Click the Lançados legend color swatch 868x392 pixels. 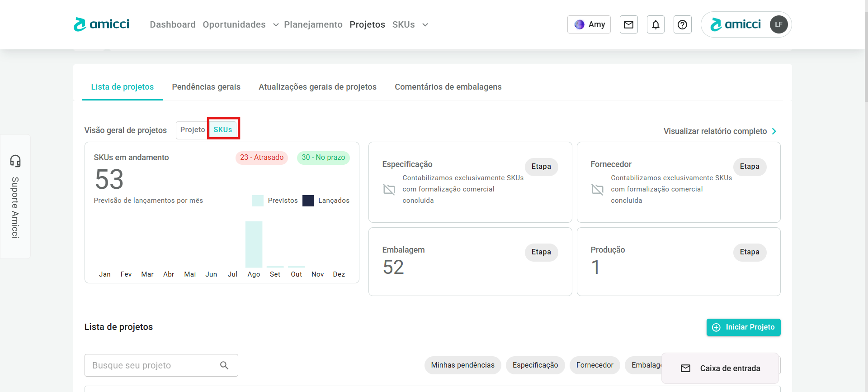point(308,201)
